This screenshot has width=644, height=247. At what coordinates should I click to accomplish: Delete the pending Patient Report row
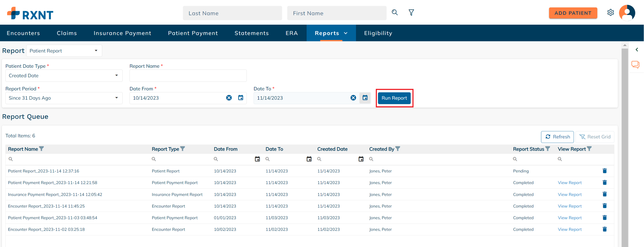604,171
